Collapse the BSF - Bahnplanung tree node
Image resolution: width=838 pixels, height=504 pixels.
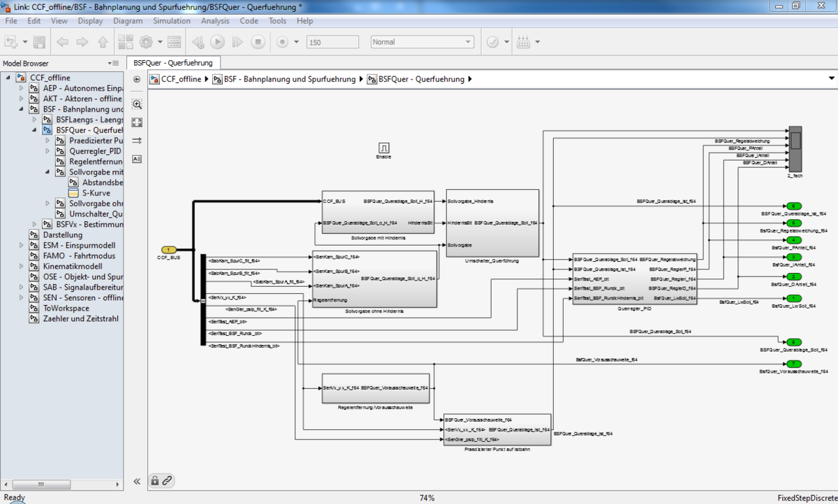click(21, 110)
